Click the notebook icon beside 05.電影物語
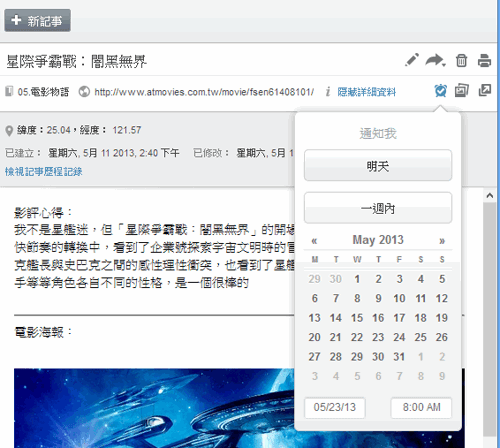 point(9,91)
